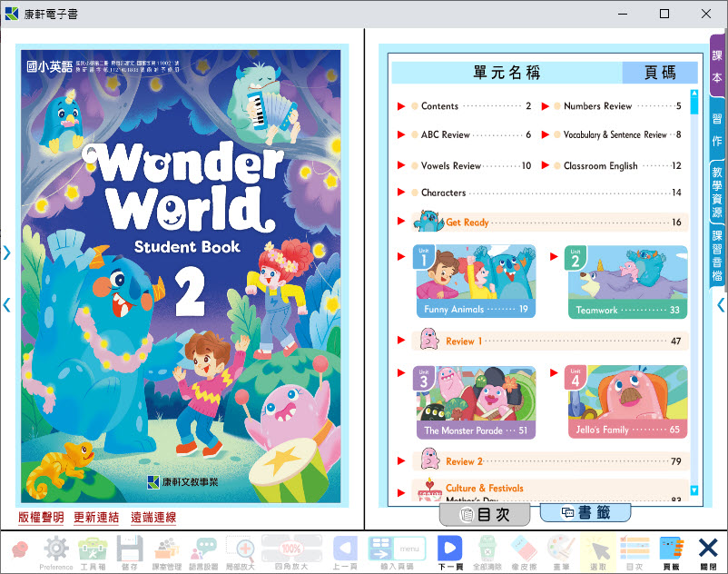The width and height of the screenshot is (728, 574).
Task: Open Unit 1 Funny Animals thumbnail
Action: pos(474,281)
